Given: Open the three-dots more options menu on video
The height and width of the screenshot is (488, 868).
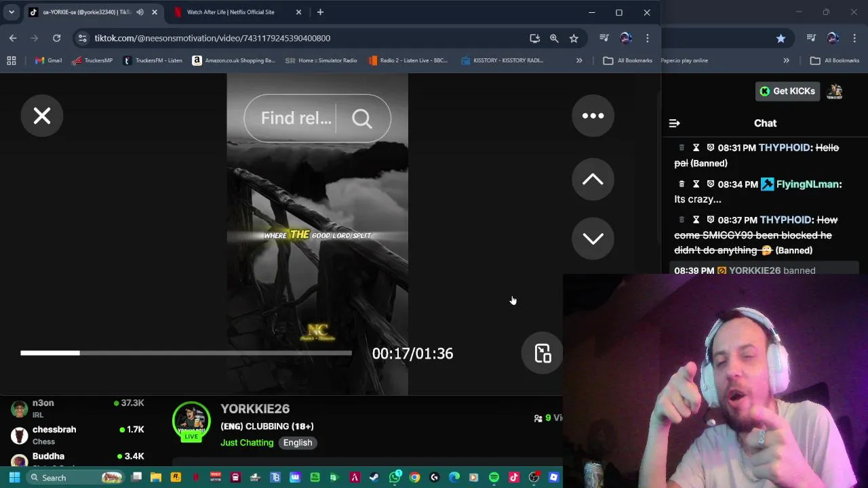Looking at the screenshot, I should click(x=593, y=116).
